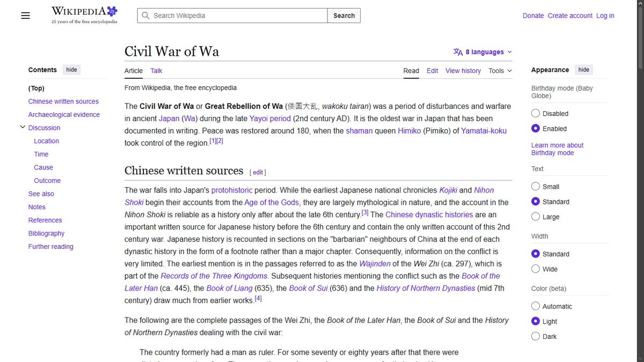This screenshot has width=644, height=362.
Task: Select Standard width option
Action: (536, 254)
